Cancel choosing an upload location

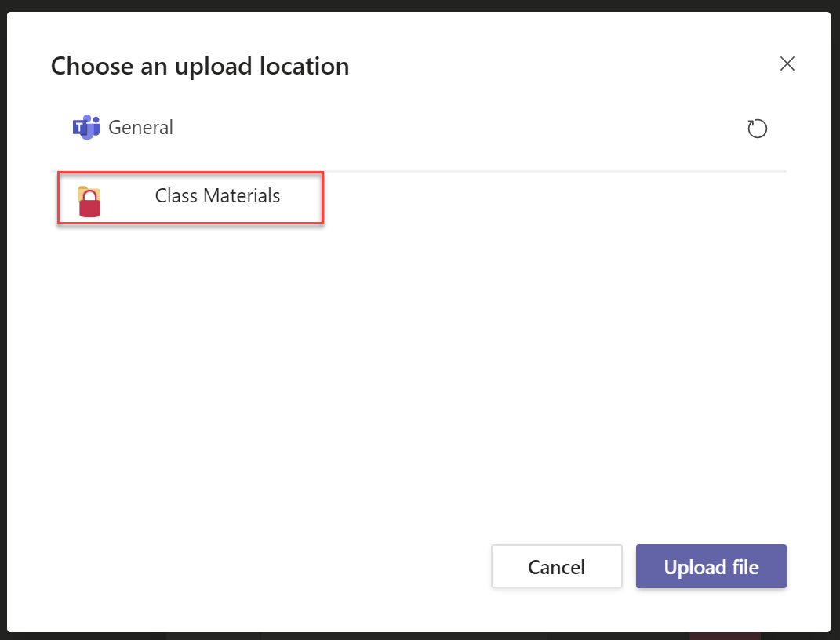(556, 566)
